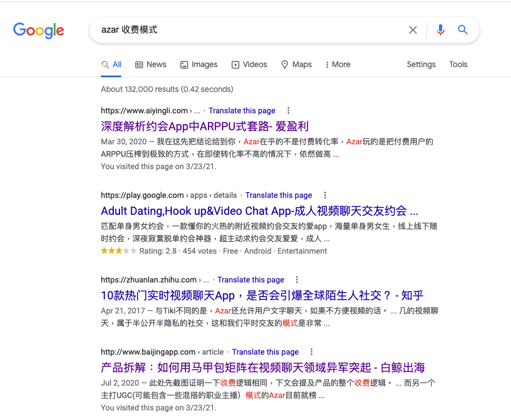This screenshot has width=511, height=420.
Task: Switch to Images search
Action: [x=199, y=64]
